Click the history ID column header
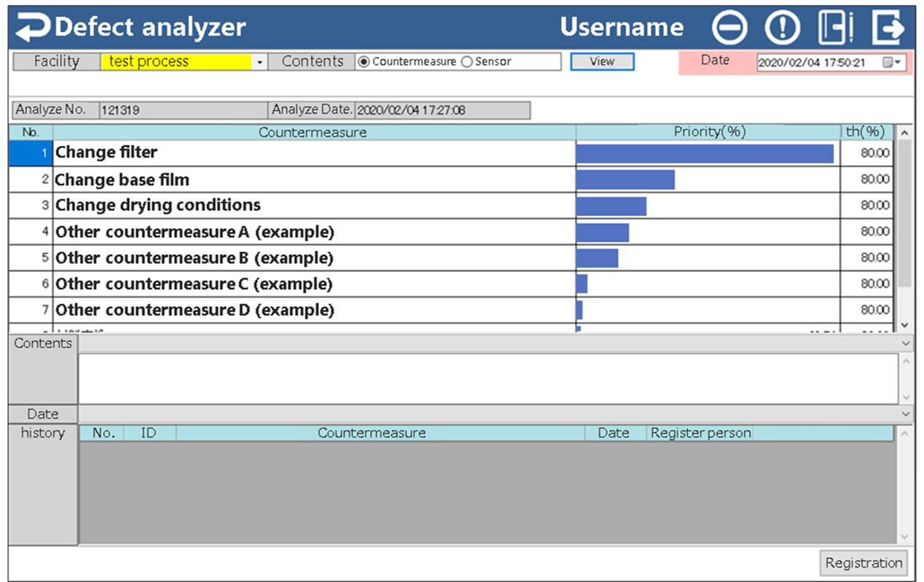Screen dimensions: 924x582 [x=149, y=433]
